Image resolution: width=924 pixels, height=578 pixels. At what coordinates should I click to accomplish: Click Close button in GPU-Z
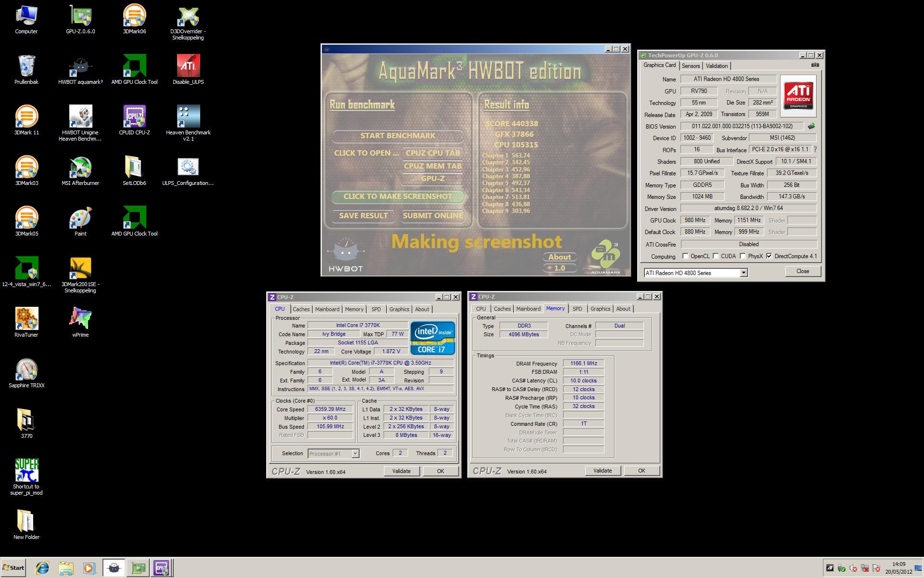[803, 271]
